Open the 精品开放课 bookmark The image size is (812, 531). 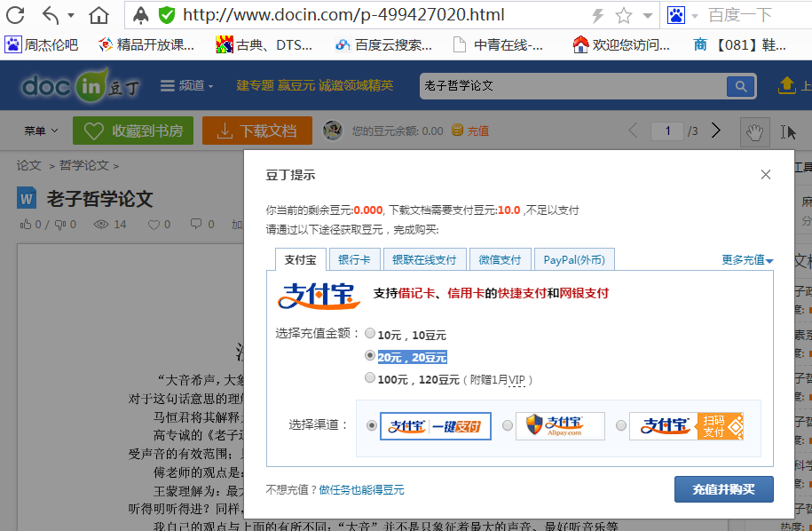click(x=146, y=45)
